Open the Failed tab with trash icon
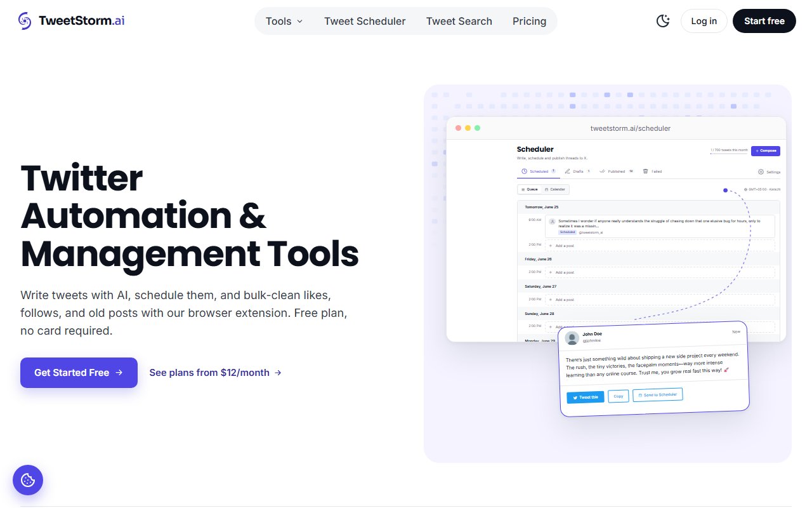This screenshot has height=508, width=812. click(652, 171)
